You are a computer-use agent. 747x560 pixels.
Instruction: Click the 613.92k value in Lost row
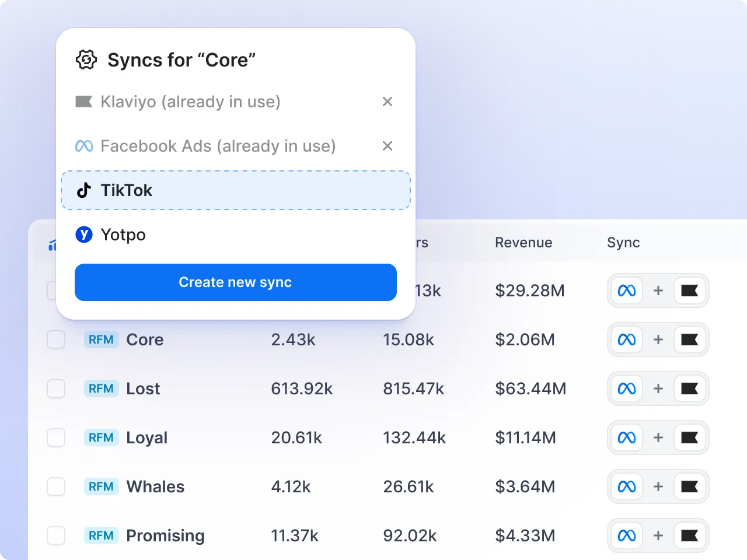tap(302, 388)
